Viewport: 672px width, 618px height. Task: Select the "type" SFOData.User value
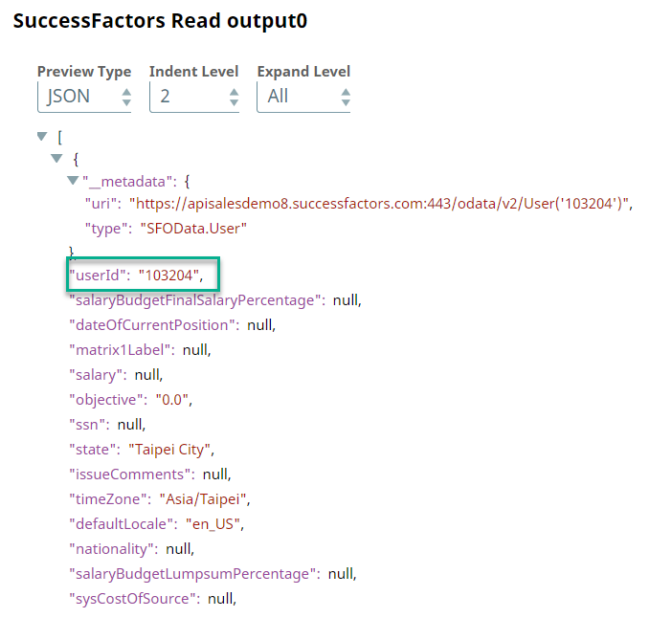(193, 229)
